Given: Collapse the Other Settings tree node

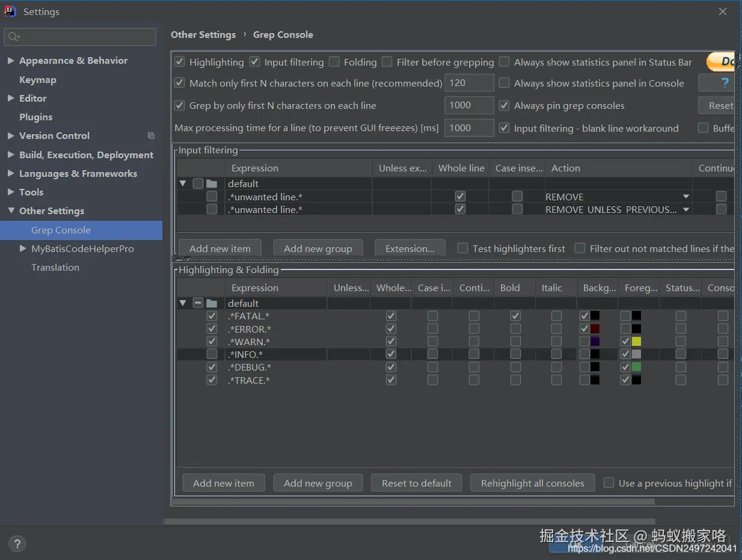Looking at the screenshot, I should click(11, 211).
